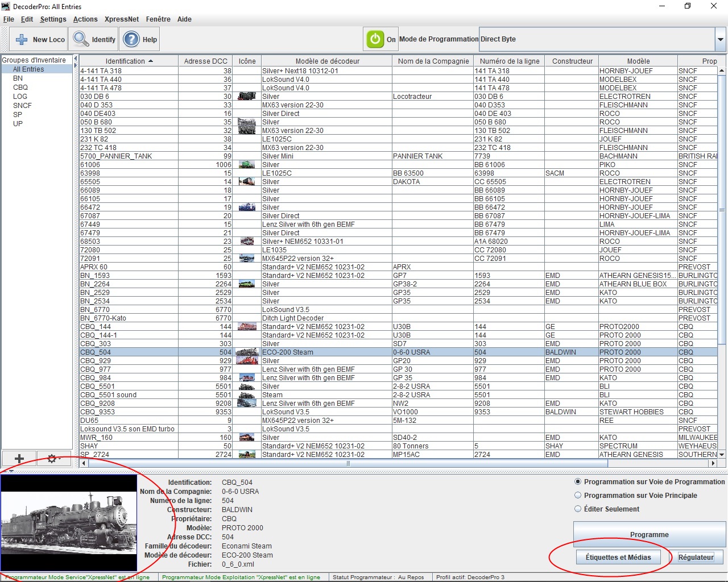Image resolution: width=728 pixels, height=582 pixels.
Task: Open the Actions menu
Action: coord(85,19)
